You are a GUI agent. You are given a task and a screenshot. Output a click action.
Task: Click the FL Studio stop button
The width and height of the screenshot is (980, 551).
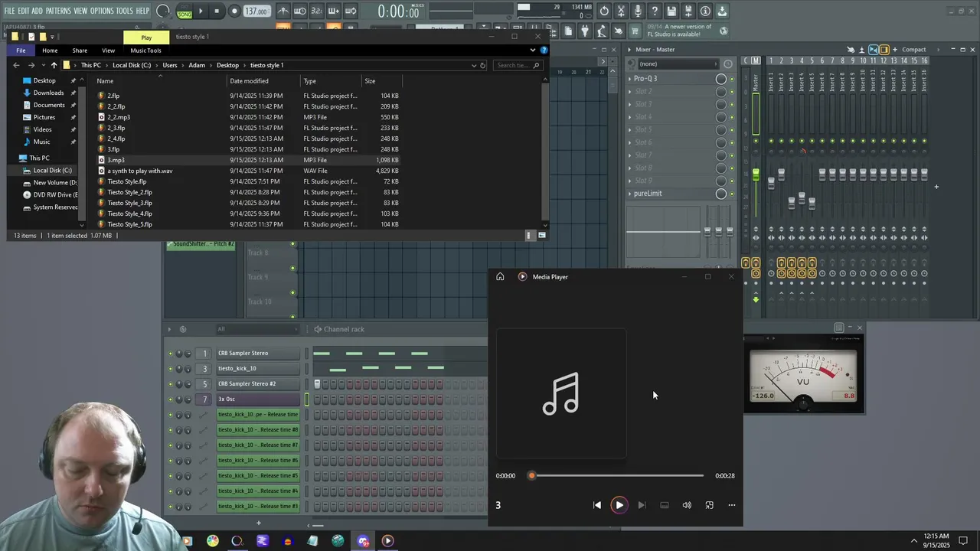coord(217,11)
